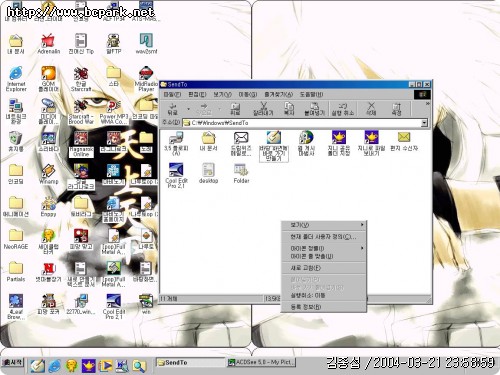Click the Starcraft - Brood War shortcut
500x375 pixels.
[81, 111]
